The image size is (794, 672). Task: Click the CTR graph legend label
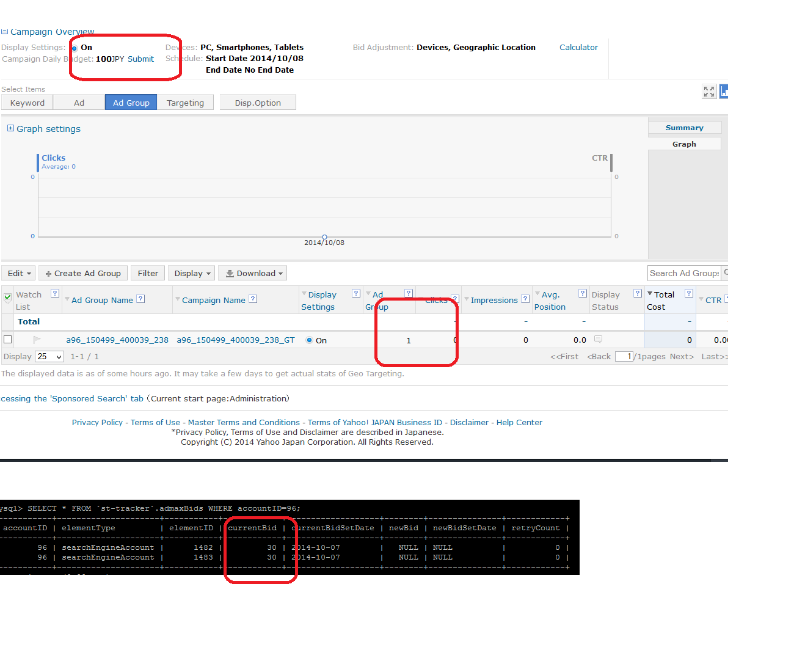pyautogui.click(x=600, y=158)
